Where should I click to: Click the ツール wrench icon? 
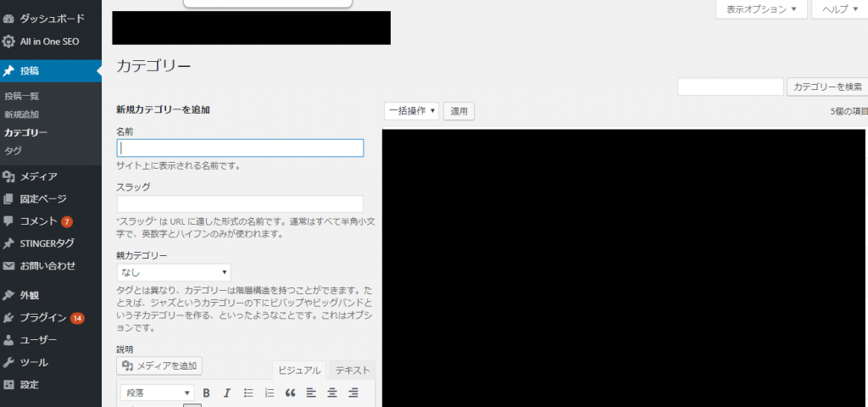click(8, 363)
